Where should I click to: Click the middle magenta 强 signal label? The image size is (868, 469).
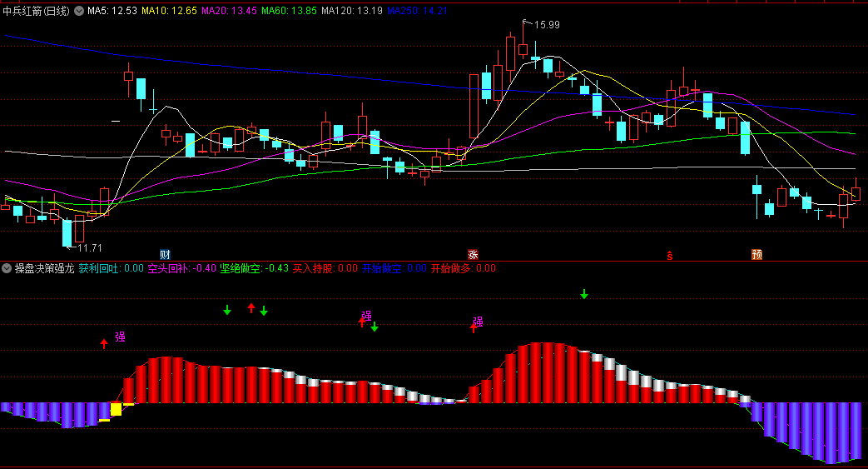[x=366, y=316]
